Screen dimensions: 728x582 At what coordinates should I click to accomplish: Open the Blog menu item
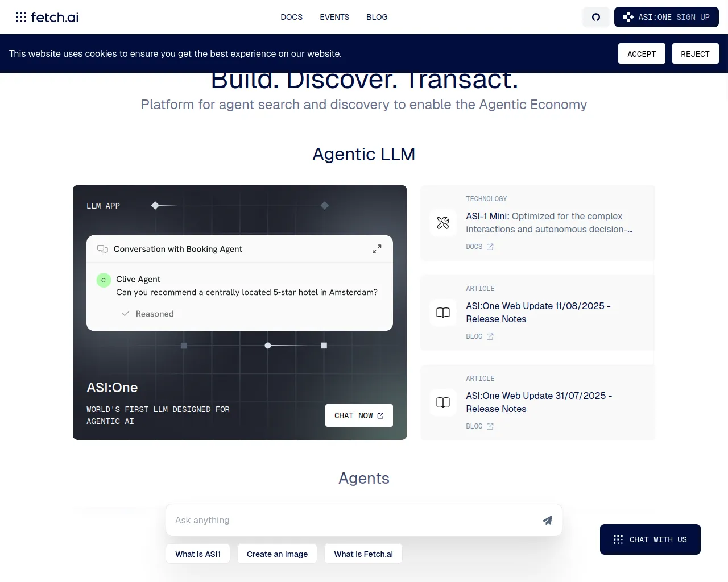coord(377,17)
